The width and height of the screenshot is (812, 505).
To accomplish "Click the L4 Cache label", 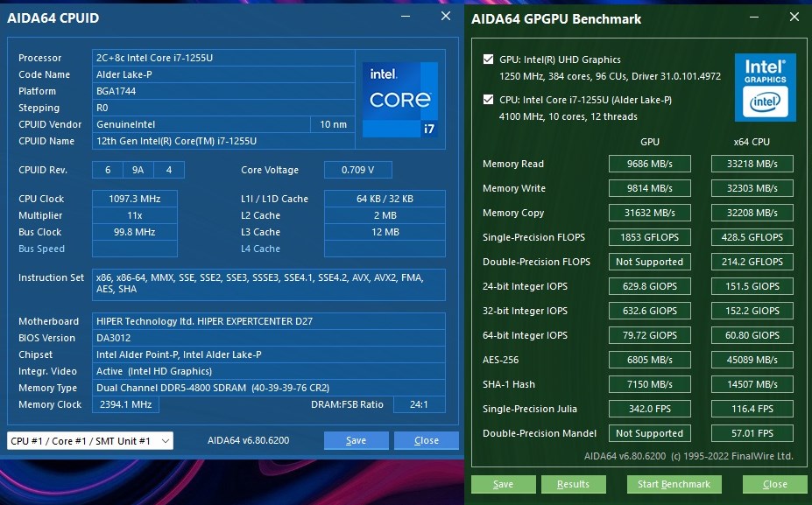I will pyautogui.click(x=260, y=249).
